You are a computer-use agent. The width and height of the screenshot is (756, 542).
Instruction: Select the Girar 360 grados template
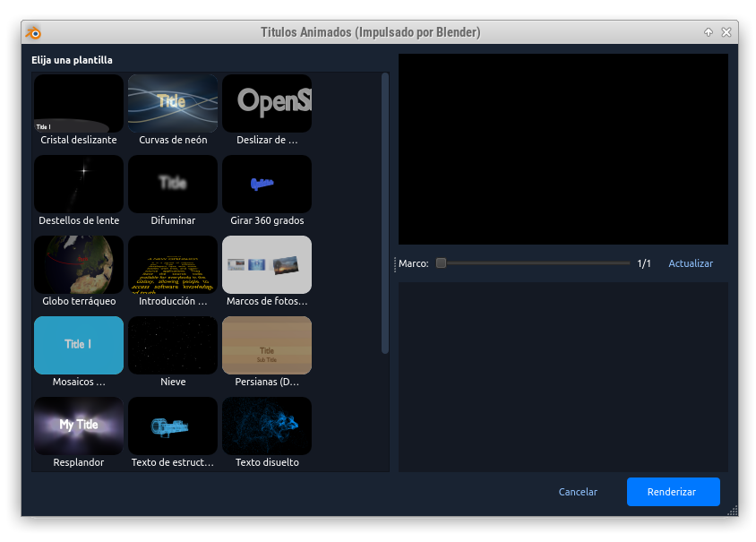pyautogui.click(x=267, y=185)
